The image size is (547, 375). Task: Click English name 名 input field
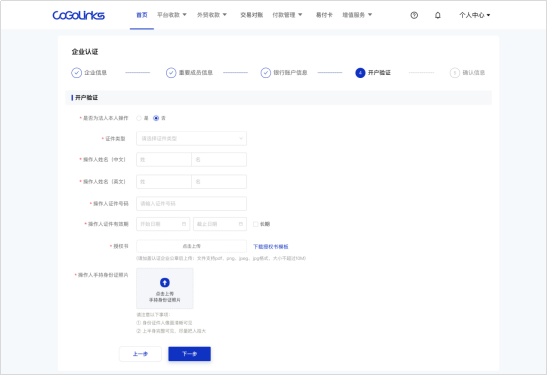tap(219, 182)
